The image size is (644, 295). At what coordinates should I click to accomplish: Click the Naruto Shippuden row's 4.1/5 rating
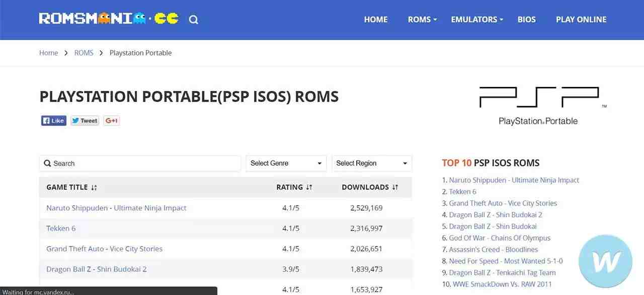(x=291, y=208)
